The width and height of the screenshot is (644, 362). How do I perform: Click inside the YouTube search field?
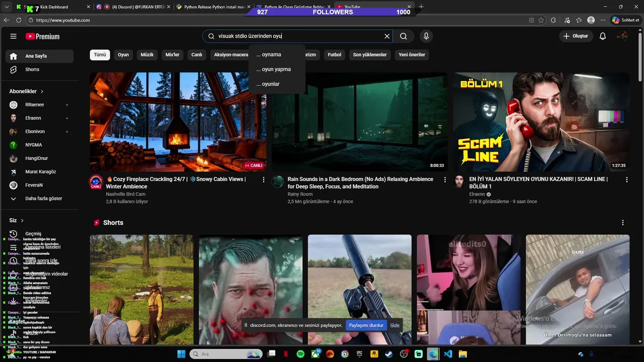coord(297,36)
